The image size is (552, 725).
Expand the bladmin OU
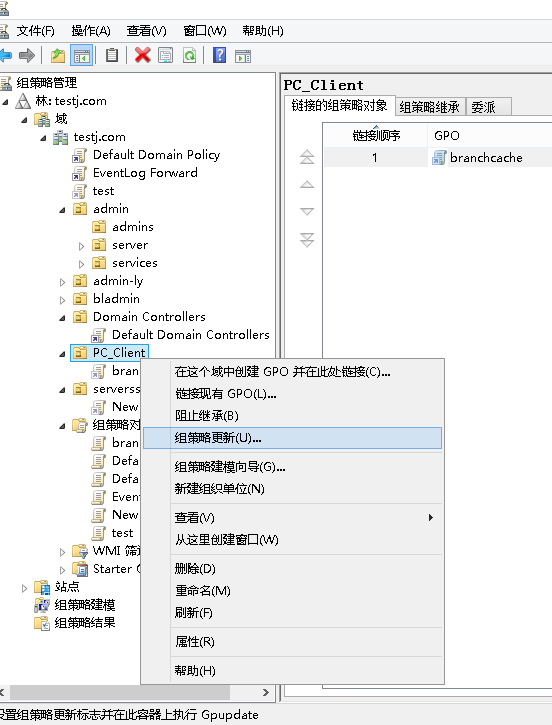pos(62,301)
